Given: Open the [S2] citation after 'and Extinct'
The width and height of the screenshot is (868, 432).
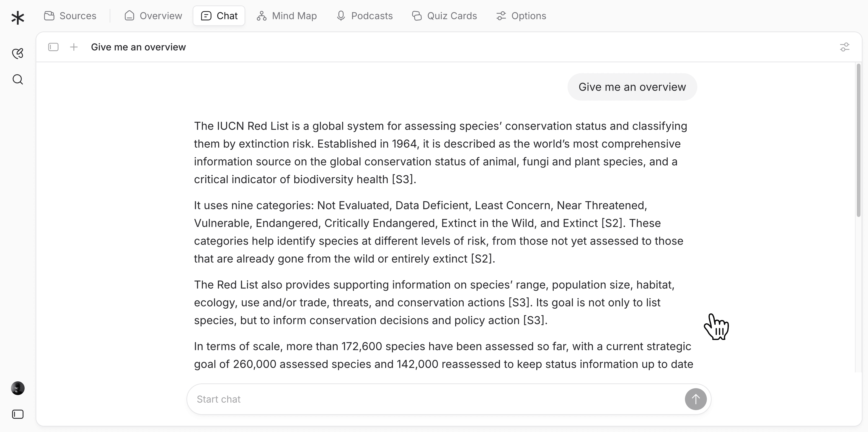Looking at the screenshot, I should click(612, 223).
